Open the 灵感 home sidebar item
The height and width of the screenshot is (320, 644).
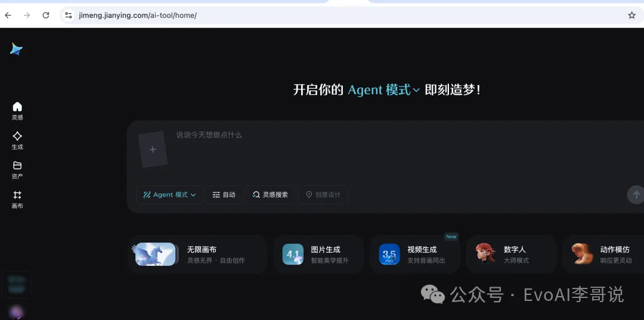point(17,111)
